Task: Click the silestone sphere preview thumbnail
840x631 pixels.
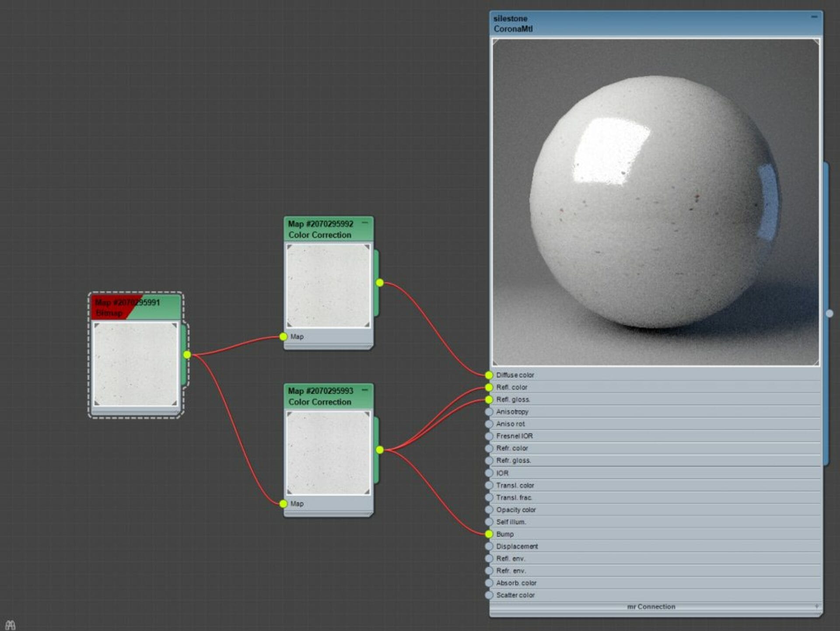Action: pos(655,202)
